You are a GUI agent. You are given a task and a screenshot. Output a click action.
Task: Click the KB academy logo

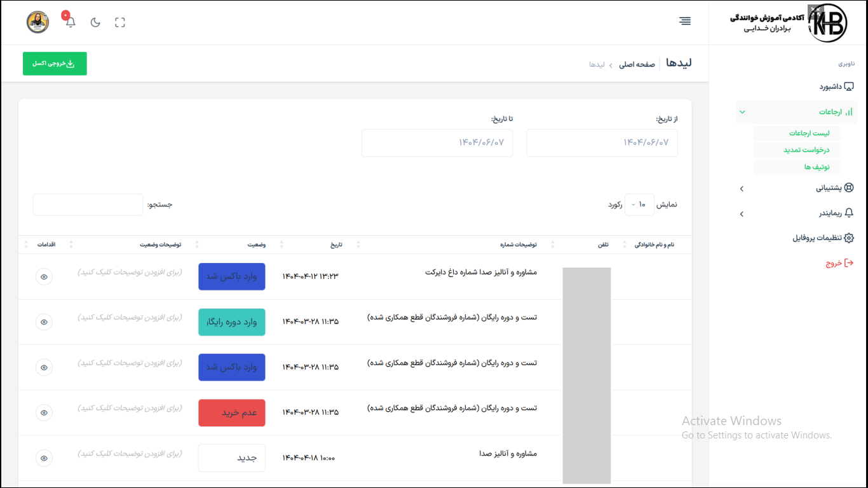826,23
